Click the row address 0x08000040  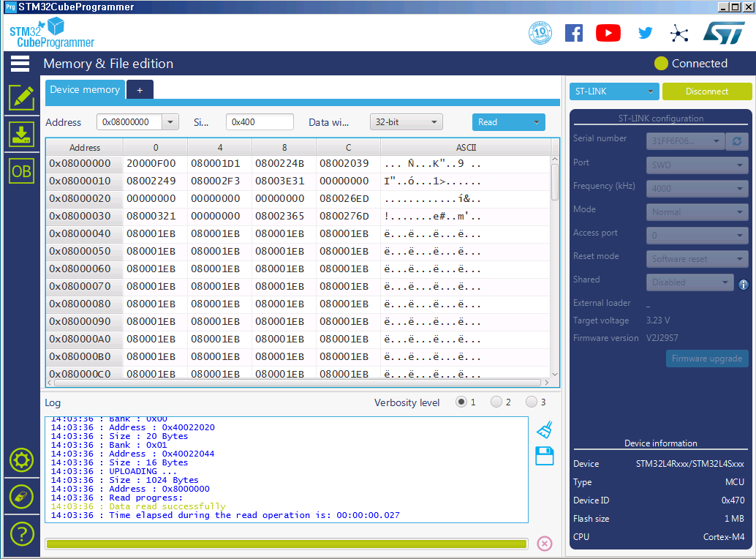coord(84,234)
